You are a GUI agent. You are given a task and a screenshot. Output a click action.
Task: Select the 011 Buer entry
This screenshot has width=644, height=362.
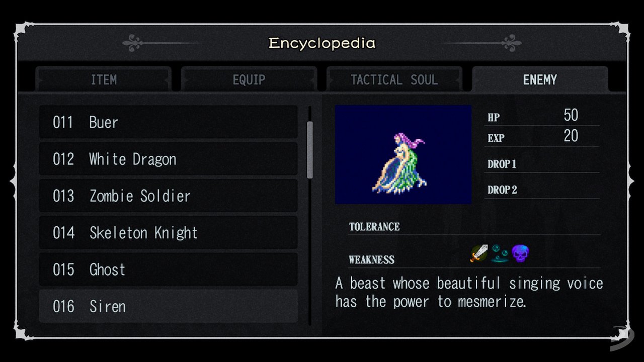tap(169, 122)
